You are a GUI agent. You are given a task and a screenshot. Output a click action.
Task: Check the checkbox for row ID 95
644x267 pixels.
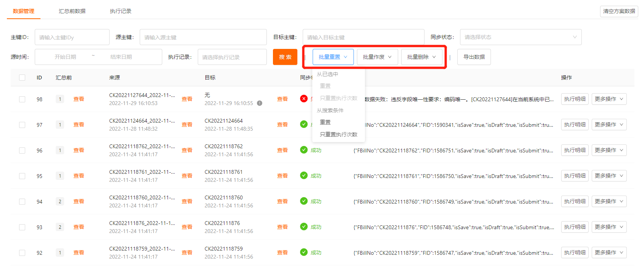coord(22,176)
